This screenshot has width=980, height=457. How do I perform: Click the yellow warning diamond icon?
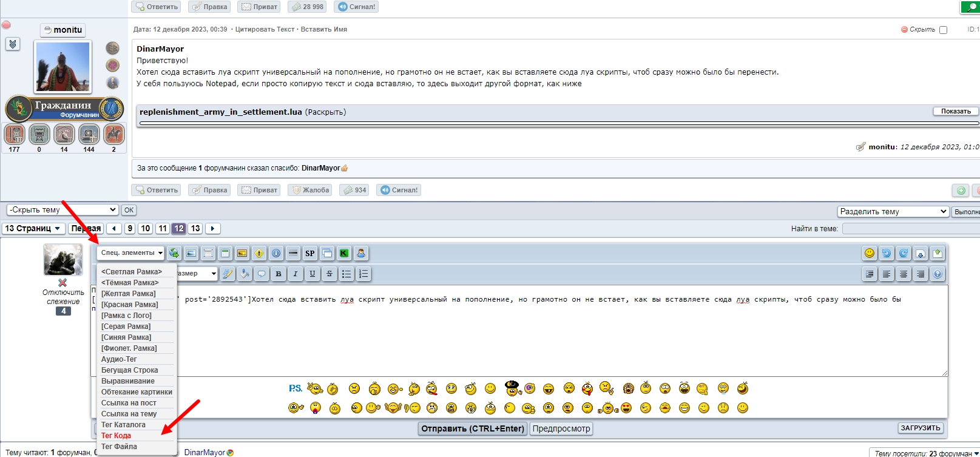[259, 253]
